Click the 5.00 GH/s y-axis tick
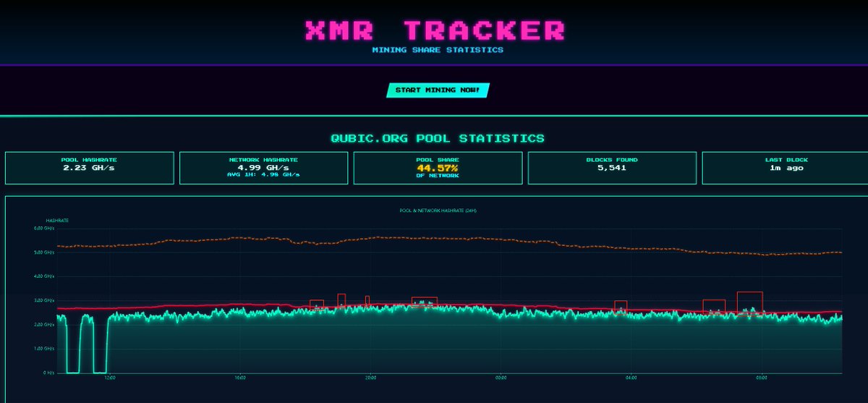 (44, 253)
